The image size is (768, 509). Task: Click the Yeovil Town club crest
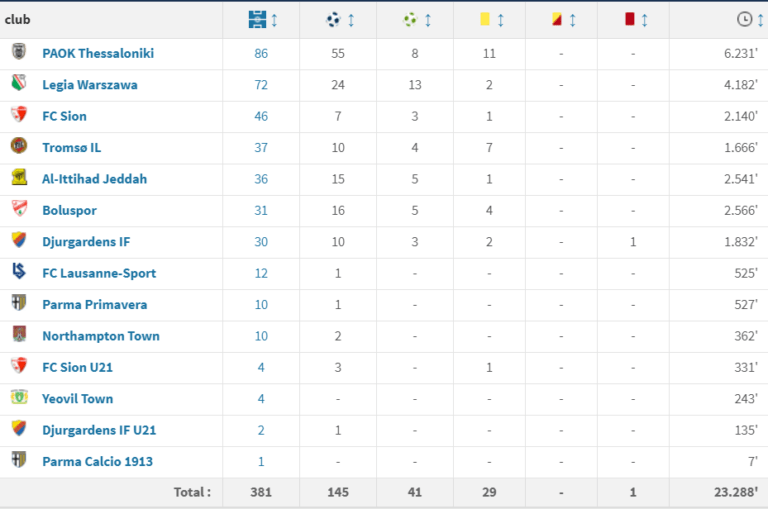[19, 397]
